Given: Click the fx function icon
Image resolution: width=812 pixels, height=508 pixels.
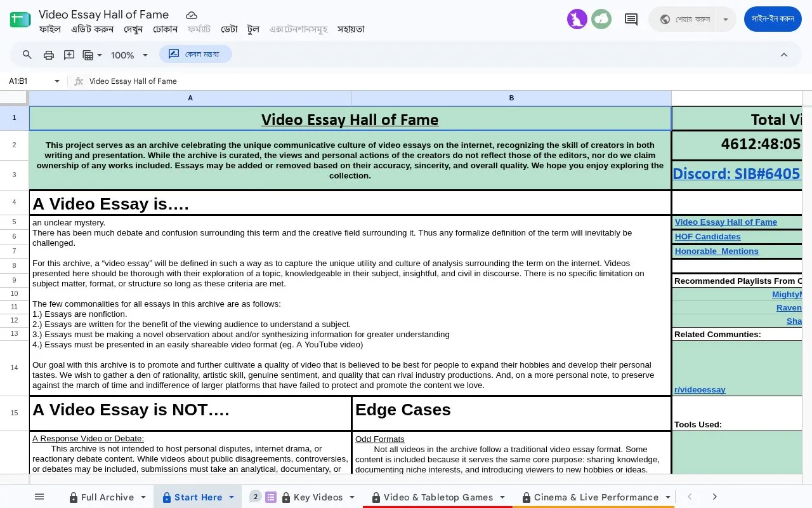Looking at the screenshot, I should (x=79, y=81).
